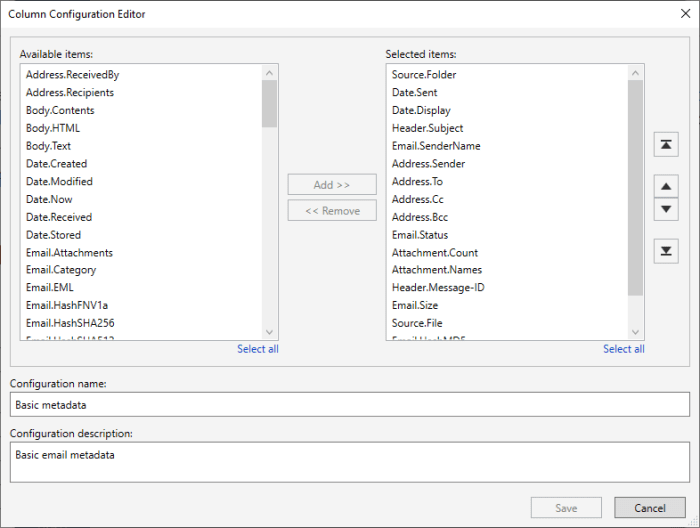
Task: Click the Configuration description text box
Action: 350,464
